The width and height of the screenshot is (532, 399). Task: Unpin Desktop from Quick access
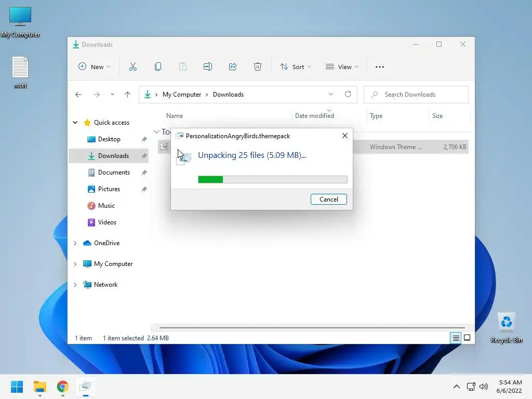[x=144, y=139]
